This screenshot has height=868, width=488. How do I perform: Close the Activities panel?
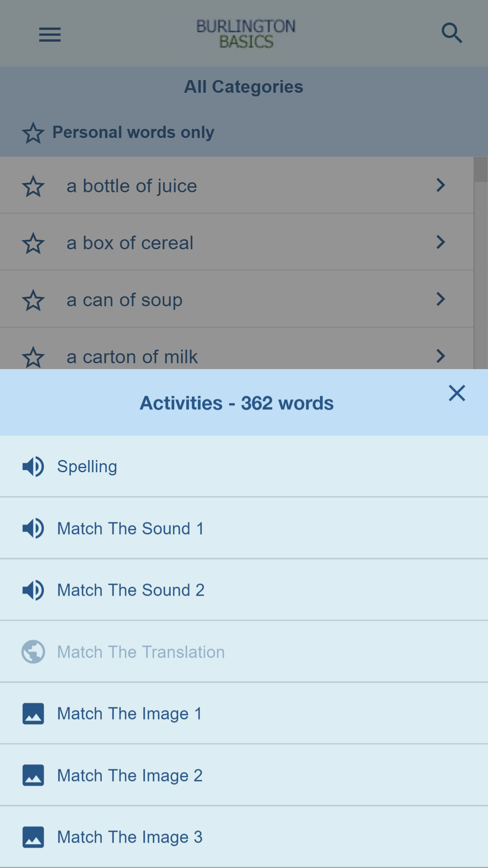[x=457, y=393]
